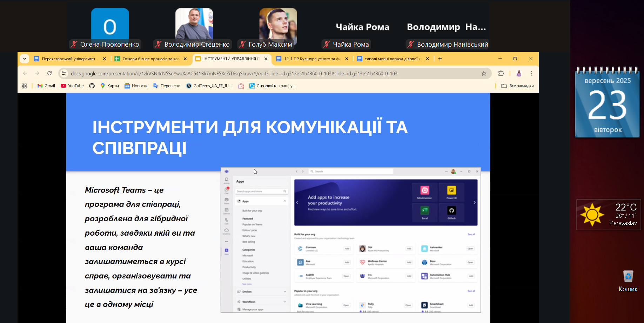644x323 pixels.
Task: Bookmark this page with the star icon
Action: pyautogui.click(x=484, y=73)
